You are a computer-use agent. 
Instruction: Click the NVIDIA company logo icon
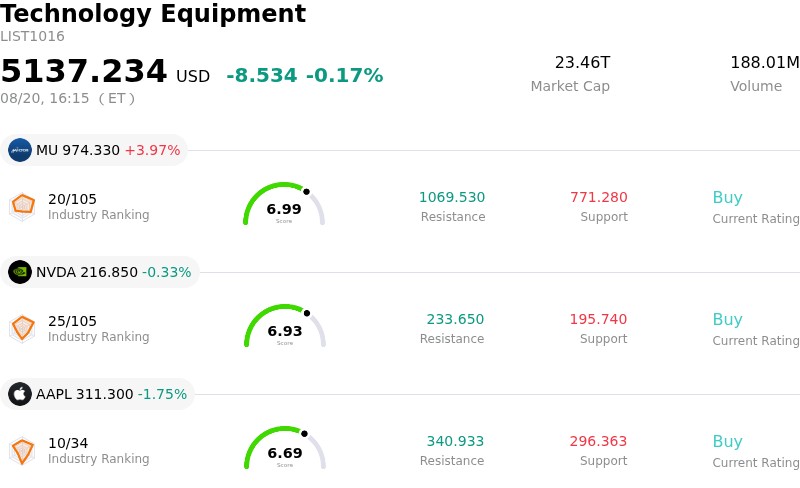pos(20,272)
